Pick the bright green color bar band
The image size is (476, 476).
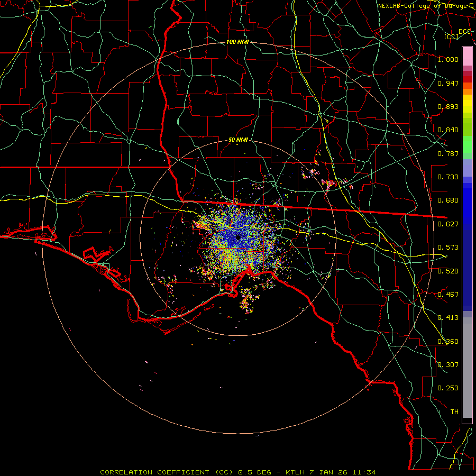(467, 144)
